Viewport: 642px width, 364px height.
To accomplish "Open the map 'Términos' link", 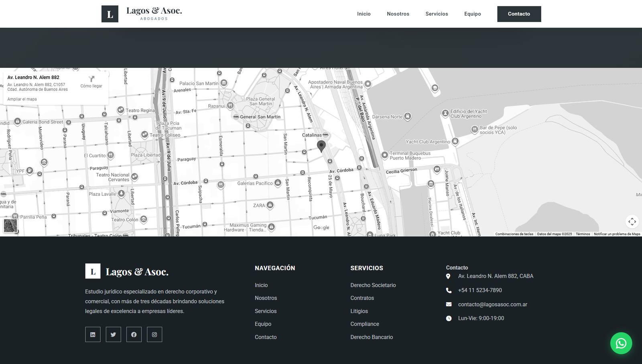I will click(583, 234).
